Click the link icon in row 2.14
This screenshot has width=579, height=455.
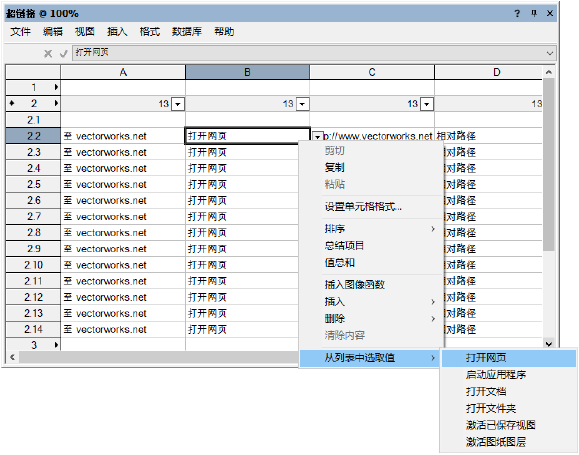click(x=68, y=329)
